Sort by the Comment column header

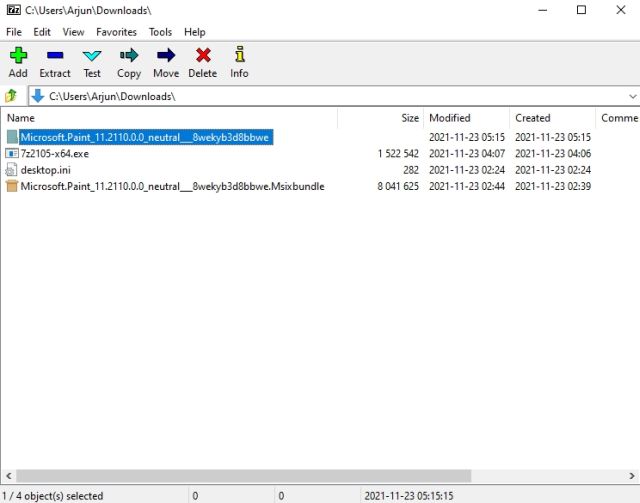tap(618, 118)
